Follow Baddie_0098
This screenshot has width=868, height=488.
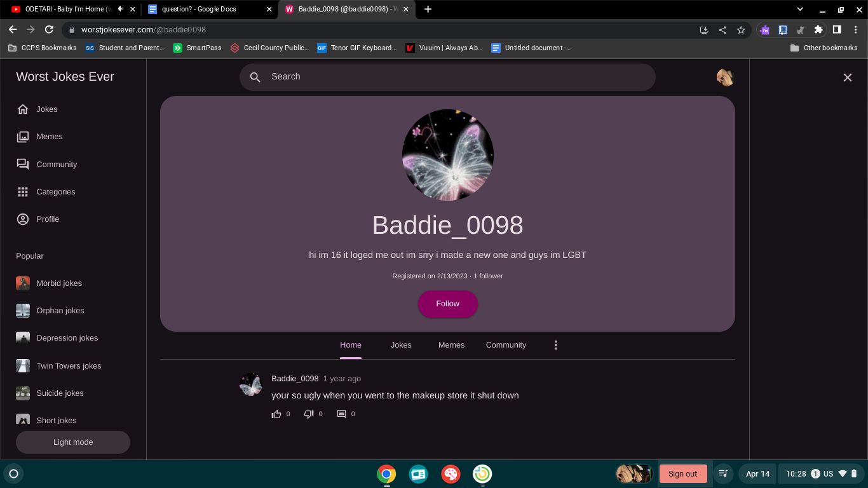[x=447, y=304]
